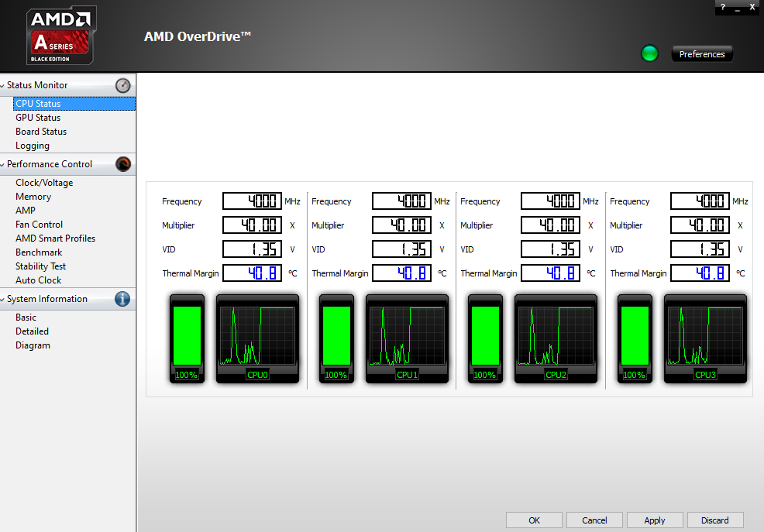Screen dimensions: 764x532
Task: Discard changes with the Discard button
Action: (715, 520)
